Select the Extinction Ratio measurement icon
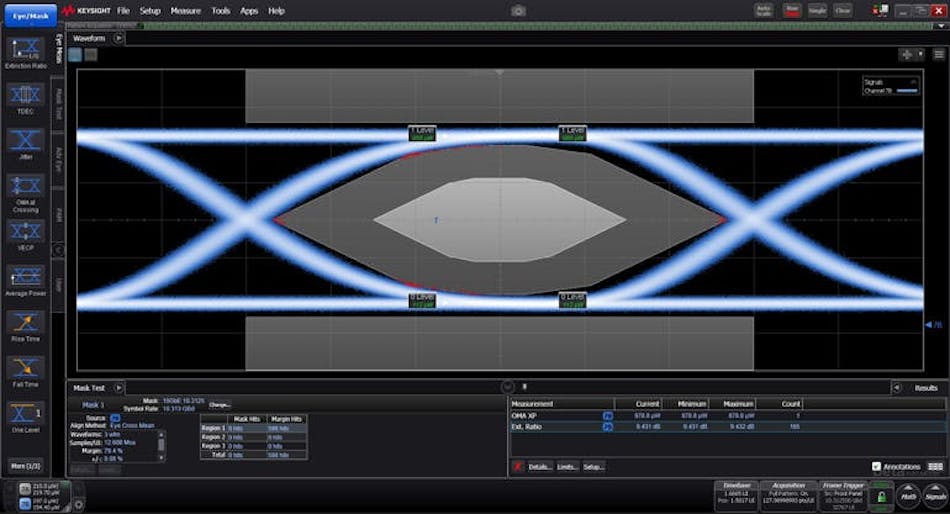Screen dimensions: 950x514 click(25, 48)
